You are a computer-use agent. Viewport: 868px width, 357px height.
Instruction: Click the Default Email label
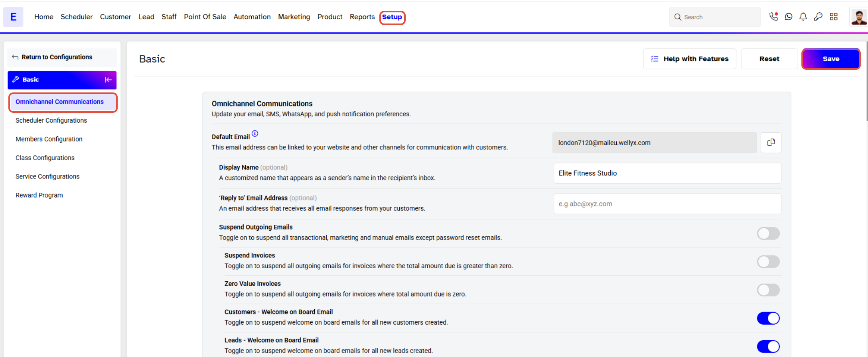point(231,137)
